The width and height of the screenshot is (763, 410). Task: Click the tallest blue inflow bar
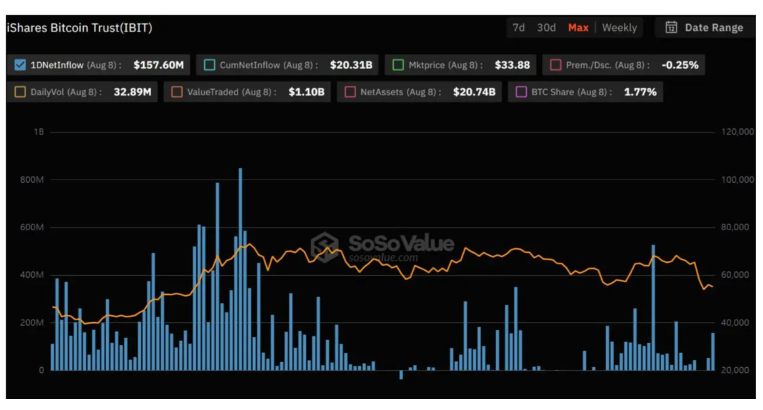240,270
